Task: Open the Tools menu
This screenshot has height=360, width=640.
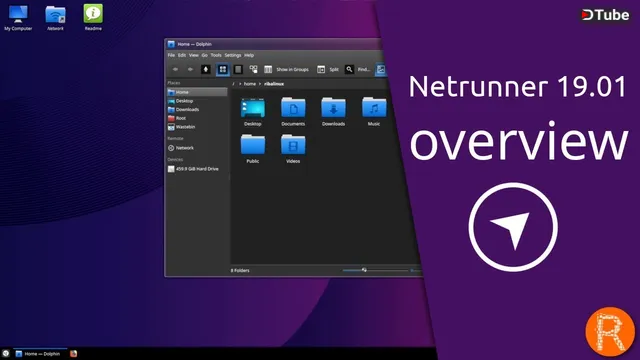Action: click(216, 55)
